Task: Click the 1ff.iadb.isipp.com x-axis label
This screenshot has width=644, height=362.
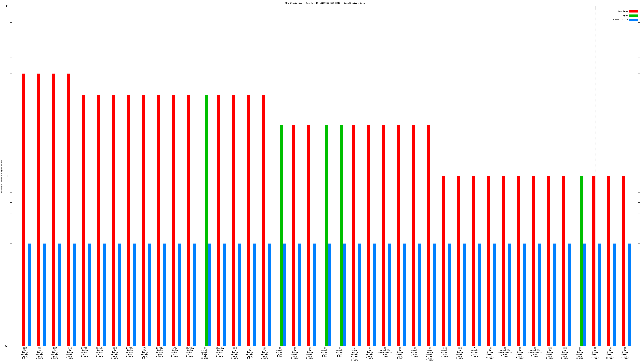Action: pos(175,352)
